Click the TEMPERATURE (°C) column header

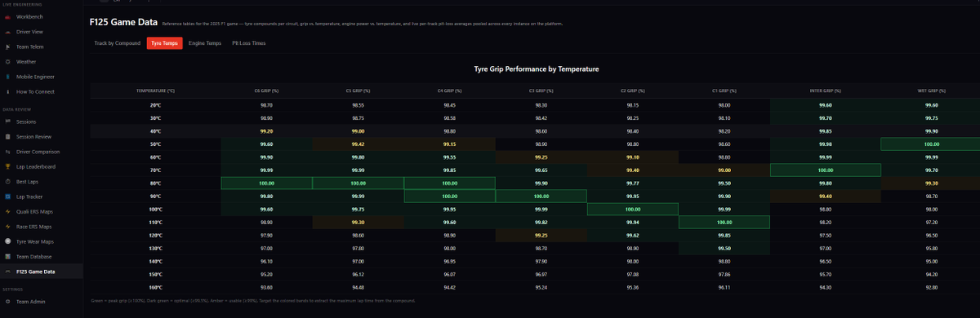pyautogui.click(x=155, y=91)
